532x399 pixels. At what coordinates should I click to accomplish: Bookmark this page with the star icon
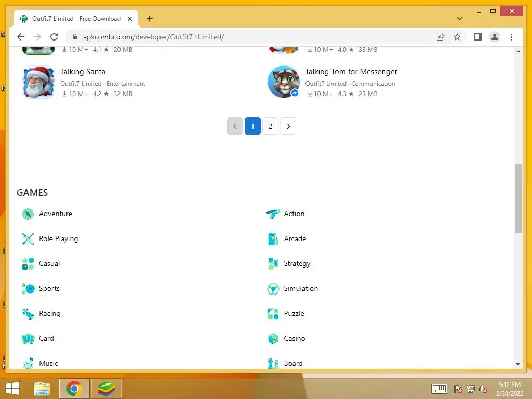click(x=457, y=37)
